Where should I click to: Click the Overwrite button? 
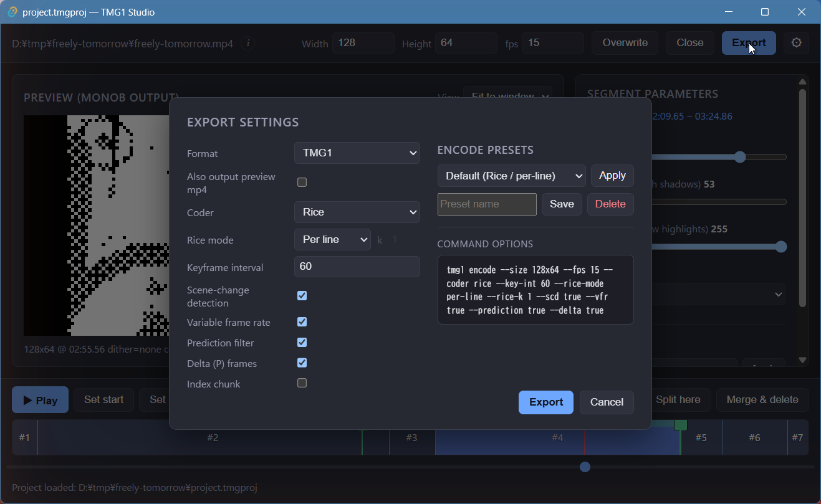point(625,43)
